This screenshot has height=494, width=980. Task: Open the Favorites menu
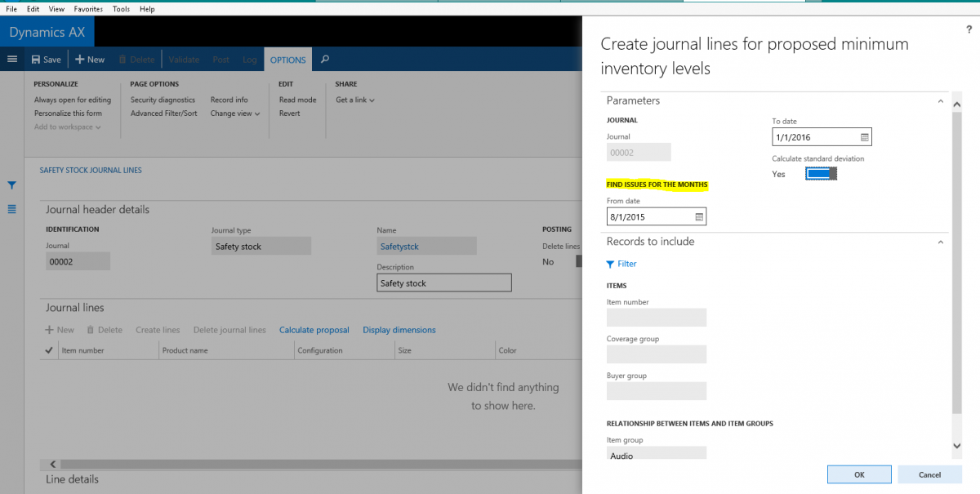click(88, 8)
